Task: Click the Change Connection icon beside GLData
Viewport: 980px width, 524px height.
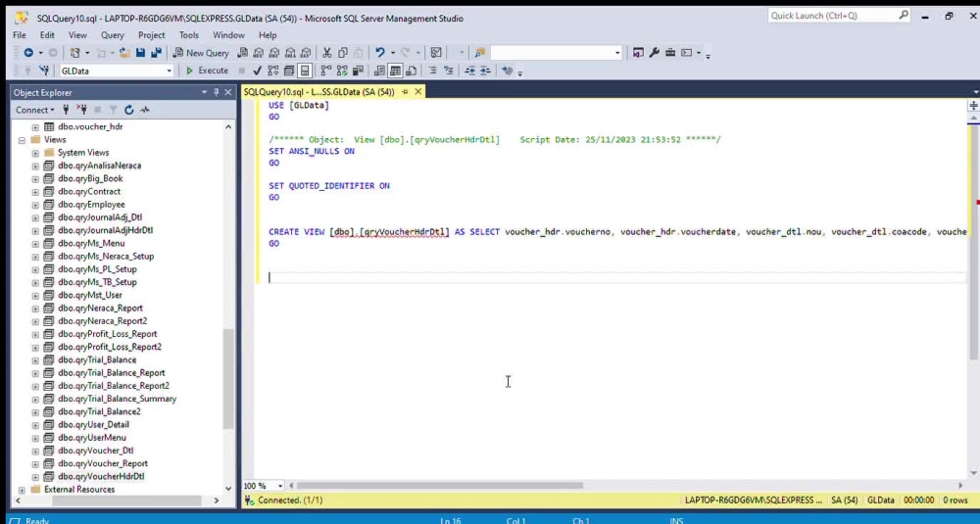Action: [44, 71]
